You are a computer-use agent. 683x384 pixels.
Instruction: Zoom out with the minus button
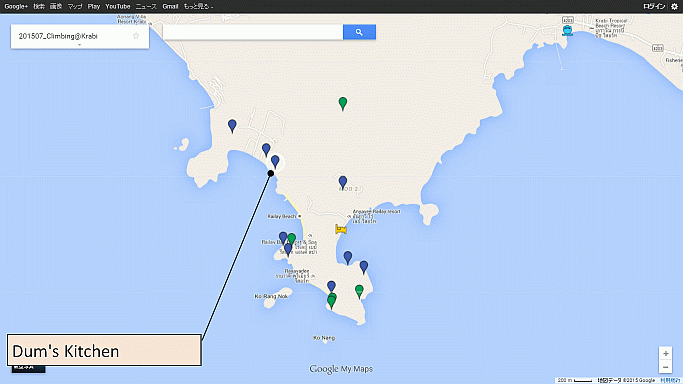666,367
